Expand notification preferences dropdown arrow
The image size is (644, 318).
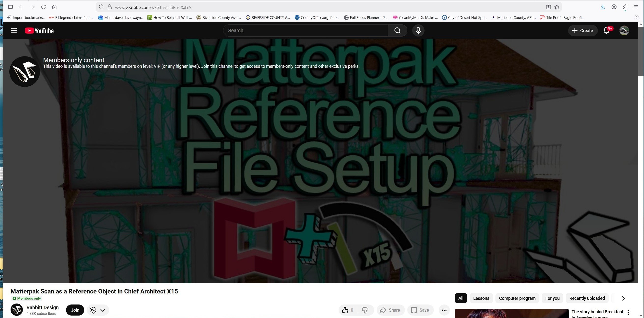click(102, 310)
